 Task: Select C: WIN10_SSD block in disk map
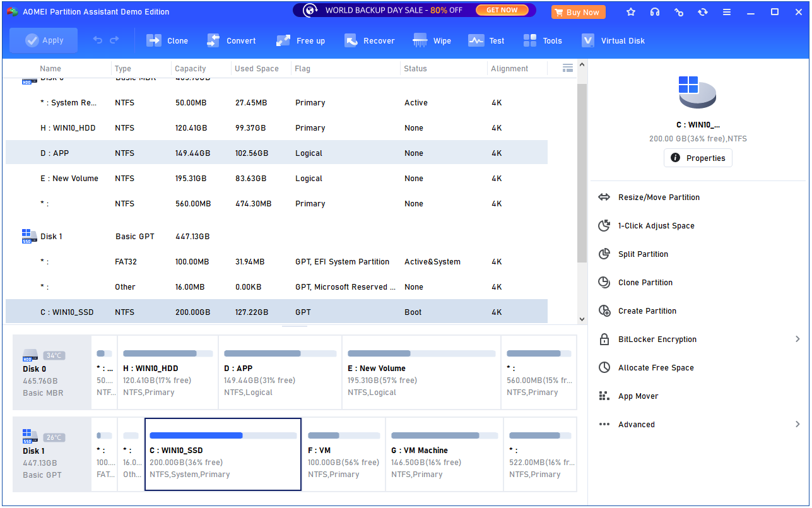click(223, 454)
